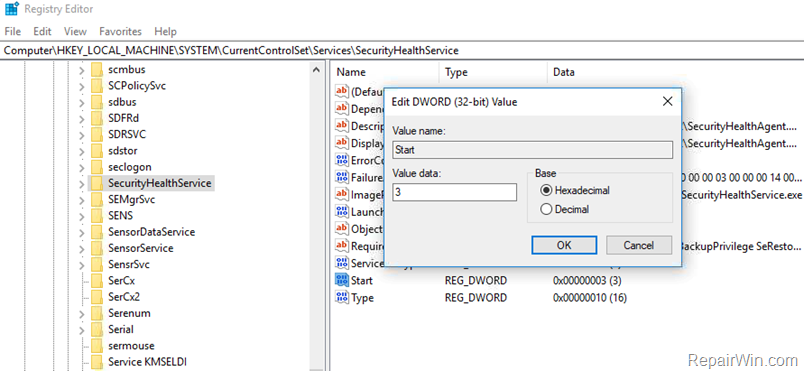Expand the SEMgrSvc key
This screenshot has width=804, height=371.
pyautogui.click(x=82, y=199)
